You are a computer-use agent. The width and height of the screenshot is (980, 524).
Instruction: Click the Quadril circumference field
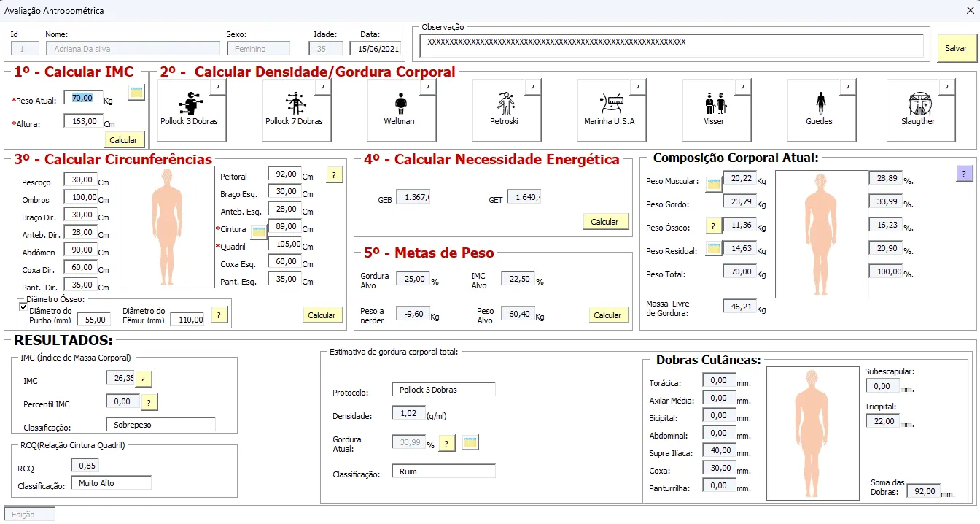[x=284, y=244]
